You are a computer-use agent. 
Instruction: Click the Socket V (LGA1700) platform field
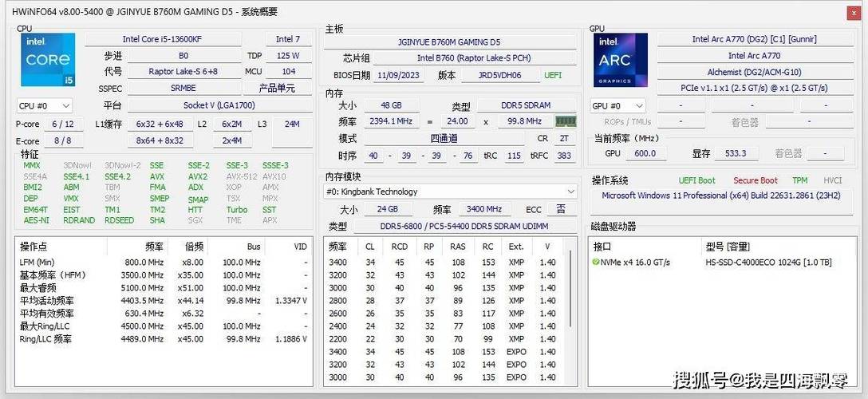click(219, 105)
